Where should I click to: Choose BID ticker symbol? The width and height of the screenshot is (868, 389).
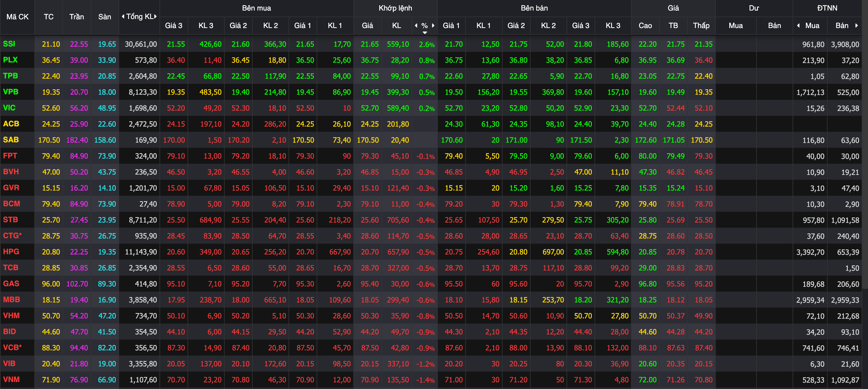(x=9, y=331)
